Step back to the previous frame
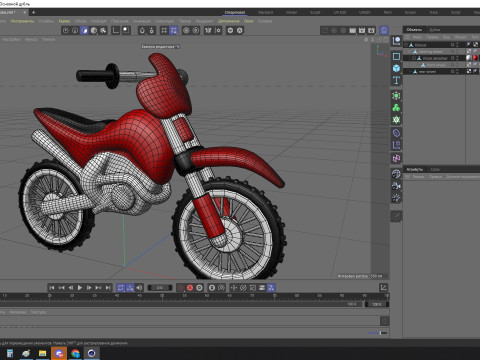The image size is (480, 360). coord(70,288)
